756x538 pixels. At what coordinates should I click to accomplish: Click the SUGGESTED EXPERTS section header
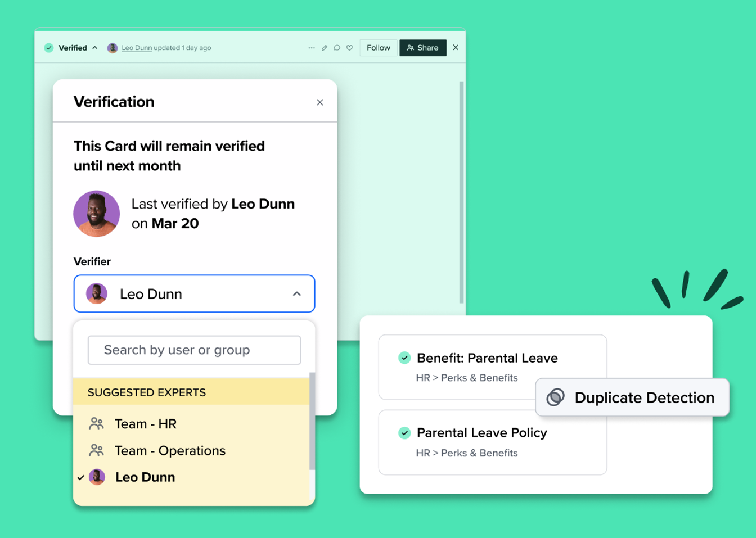147,392
